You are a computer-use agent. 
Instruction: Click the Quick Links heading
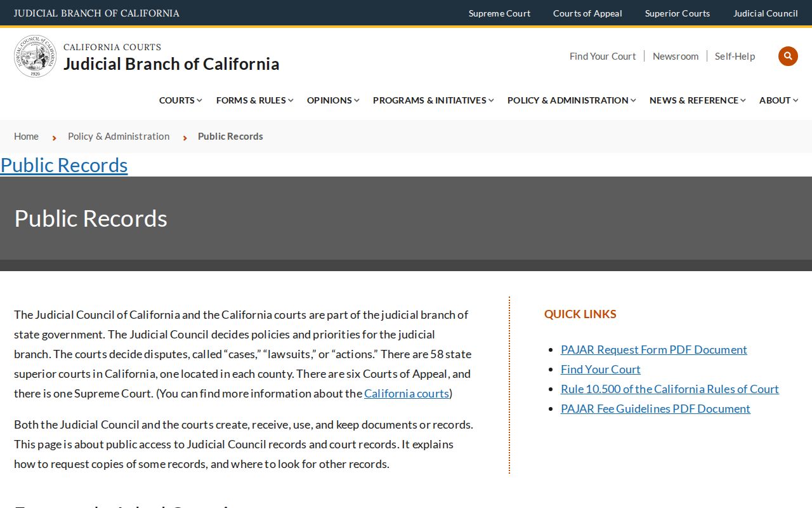[x=580, y=314]
